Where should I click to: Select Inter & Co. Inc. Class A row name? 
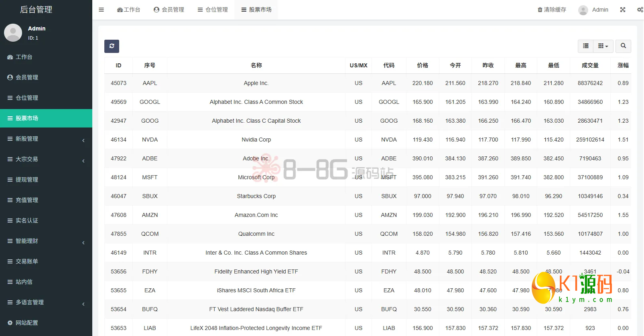point(256,253)
